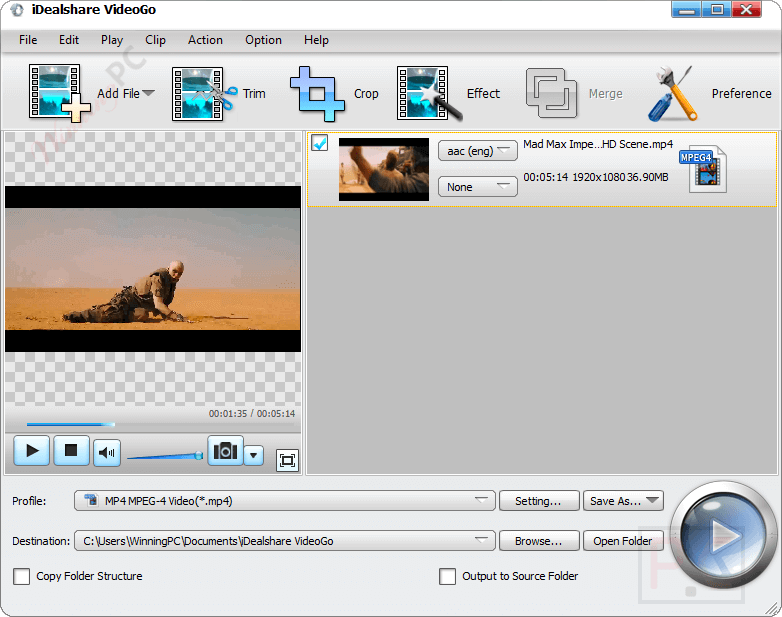Open the Help menu
This screenshot has width=782, height=617.
click(x=316, y=40)
